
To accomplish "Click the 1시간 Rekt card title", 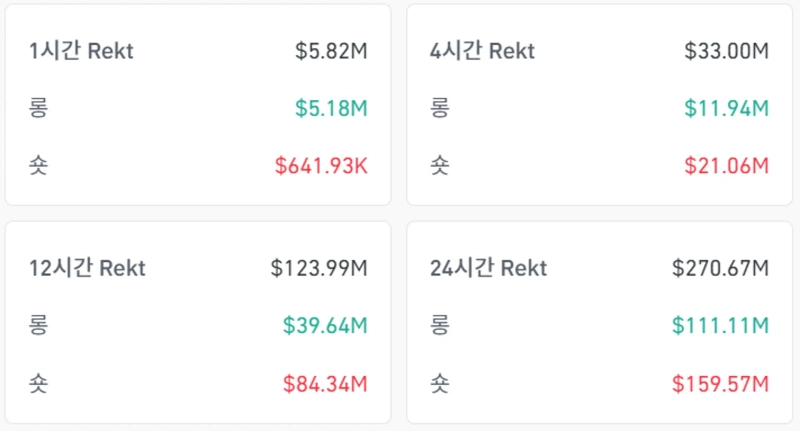I will 81,51.
